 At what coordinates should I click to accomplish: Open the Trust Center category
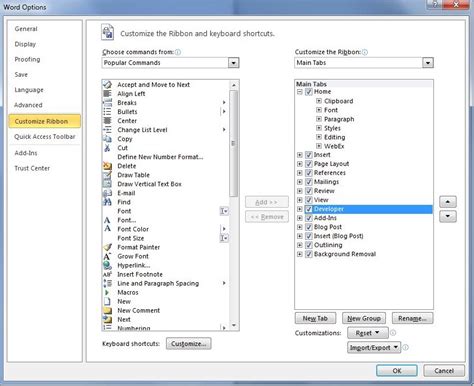tap(32, 168)
